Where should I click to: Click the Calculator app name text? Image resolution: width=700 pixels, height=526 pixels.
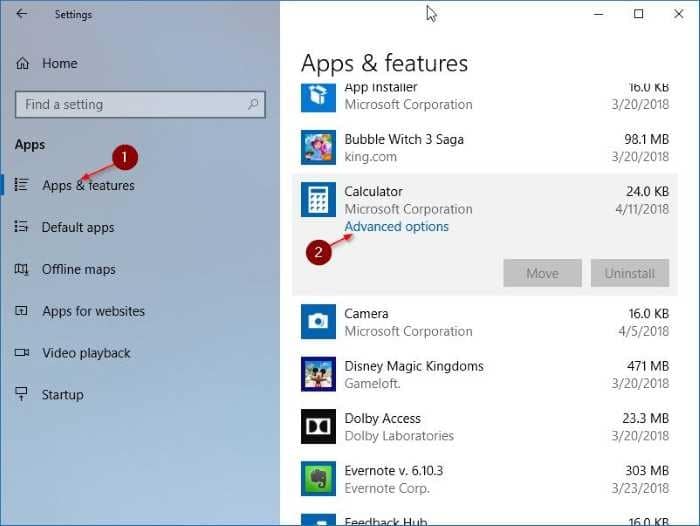tap(374, 192)
